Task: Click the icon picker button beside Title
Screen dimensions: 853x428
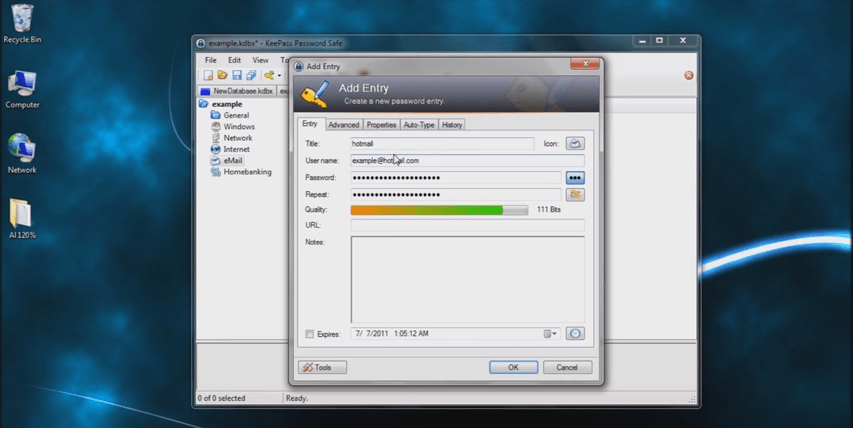Action: 575,144
